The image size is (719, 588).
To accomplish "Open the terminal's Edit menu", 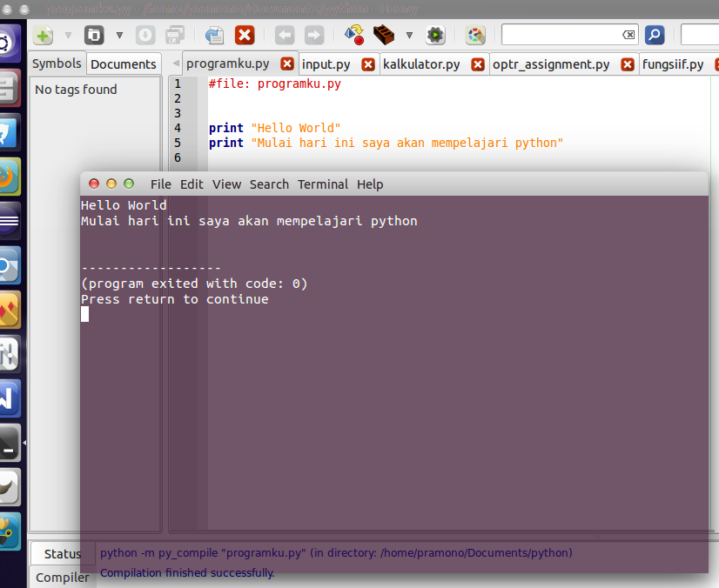I will coord(192,184).
